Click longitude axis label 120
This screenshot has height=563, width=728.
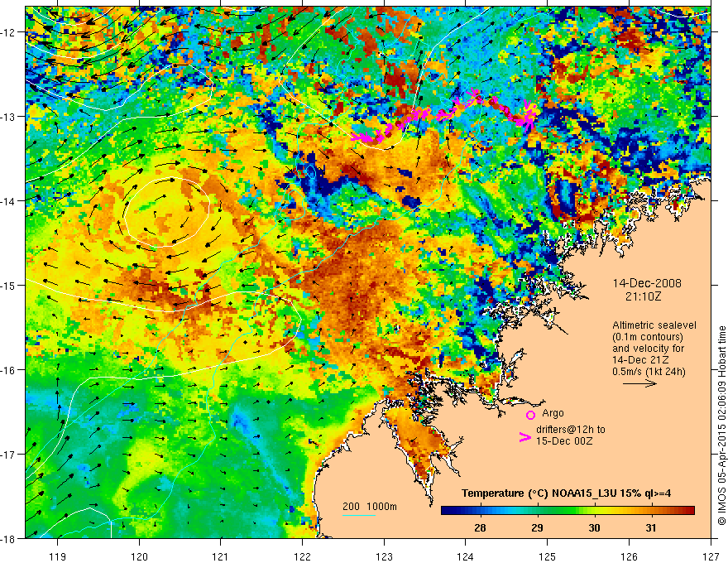tap(139, 557)
